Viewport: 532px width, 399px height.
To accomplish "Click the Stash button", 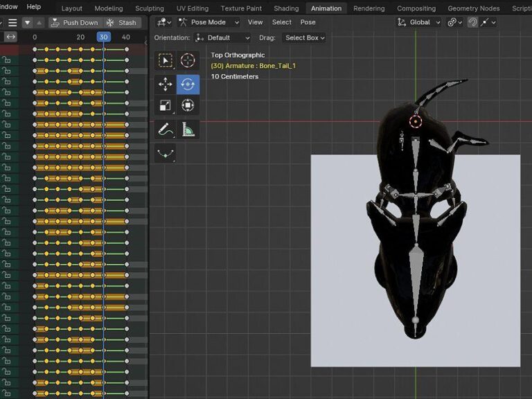I will pos(121,23).
